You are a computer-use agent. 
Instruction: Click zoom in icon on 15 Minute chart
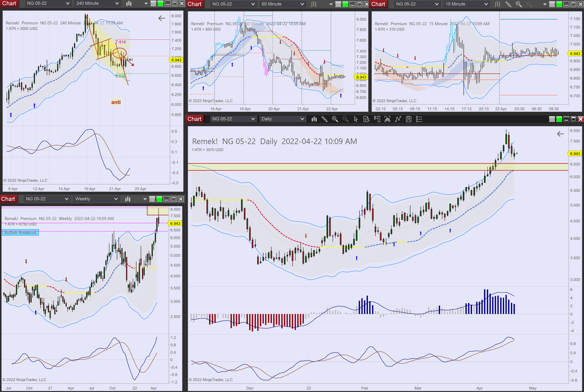point(519,4)
